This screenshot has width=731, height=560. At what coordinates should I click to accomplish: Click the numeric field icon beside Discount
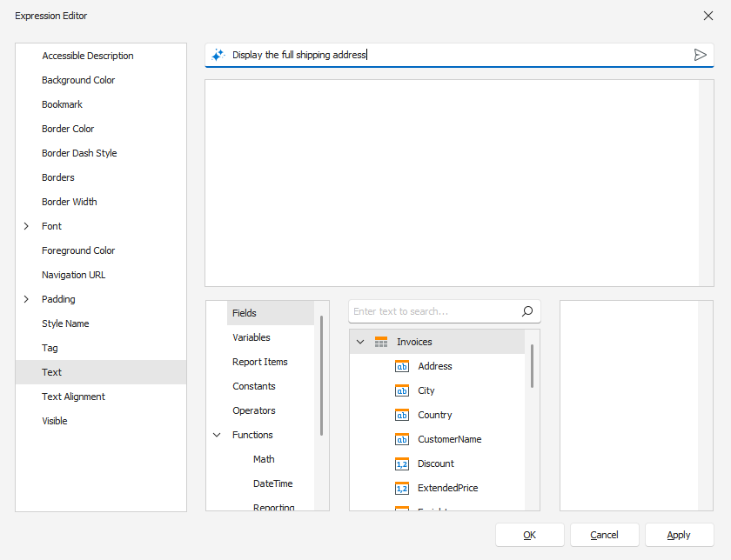(403, 463)
